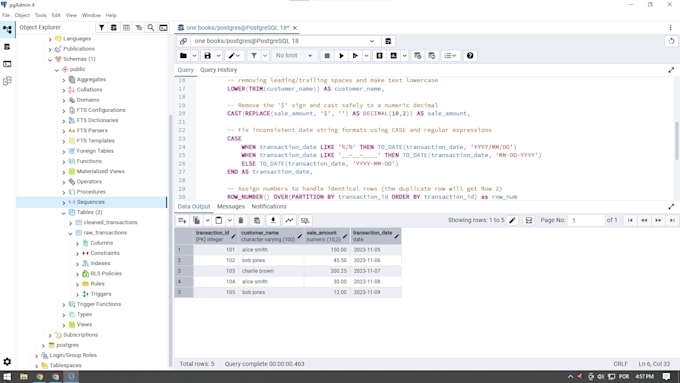Click the Paste clipboard icon in Data Output
Image resolution: width=680 pixels, height=383 pixels.
pyautogui.click(x=219, y=220)
